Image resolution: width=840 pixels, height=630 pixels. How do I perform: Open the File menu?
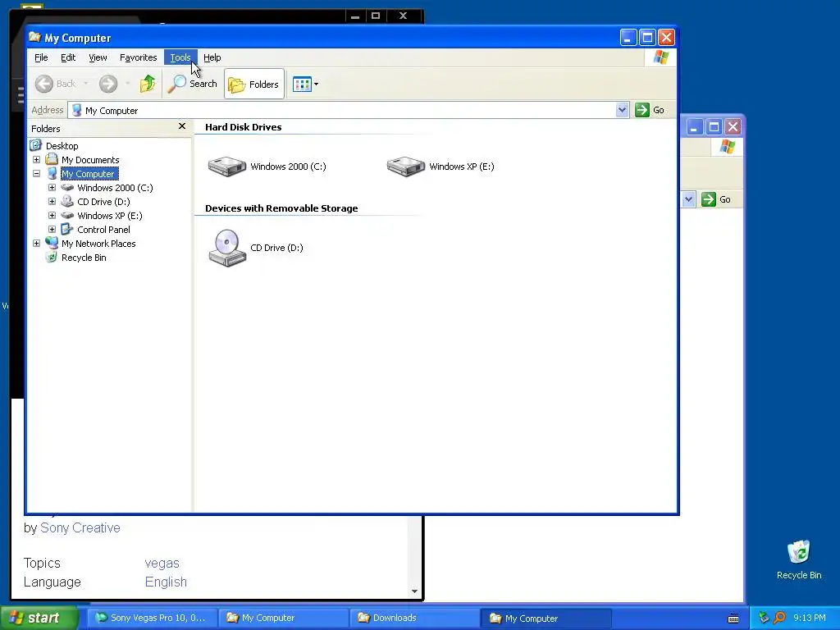pos(41,57)
